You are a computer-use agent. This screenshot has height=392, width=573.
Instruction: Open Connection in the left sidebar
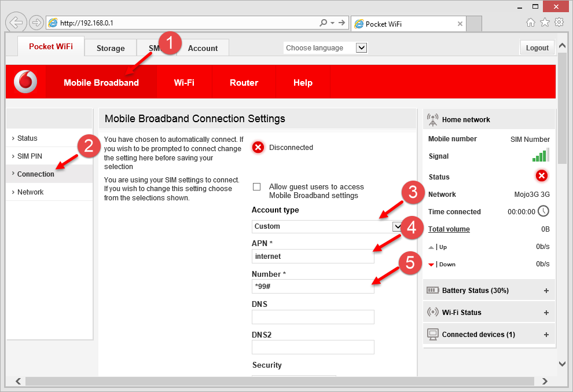pyautogui.click(x=49, y=174)
